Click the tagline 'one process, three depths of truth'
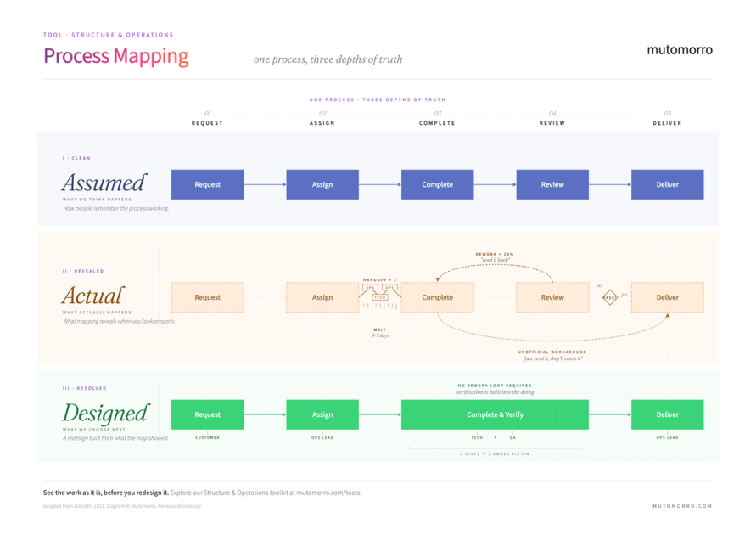Viewport: 756px width, 535px height. coord(328,59)
